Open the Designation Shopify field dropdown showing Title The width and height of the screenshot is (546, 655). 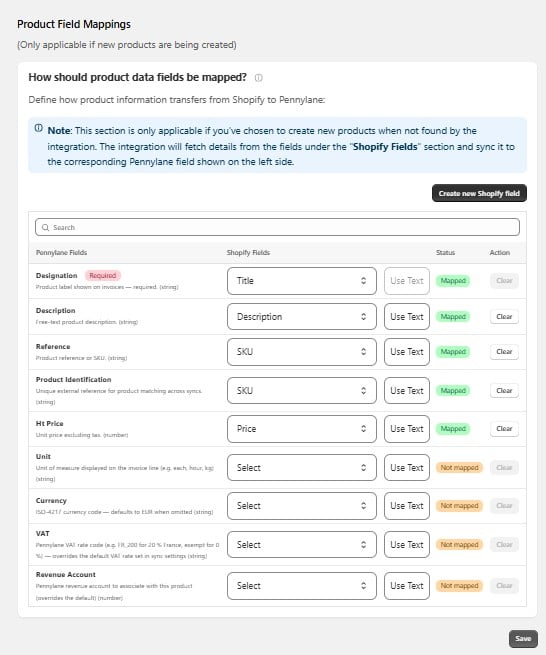(302, 281)
